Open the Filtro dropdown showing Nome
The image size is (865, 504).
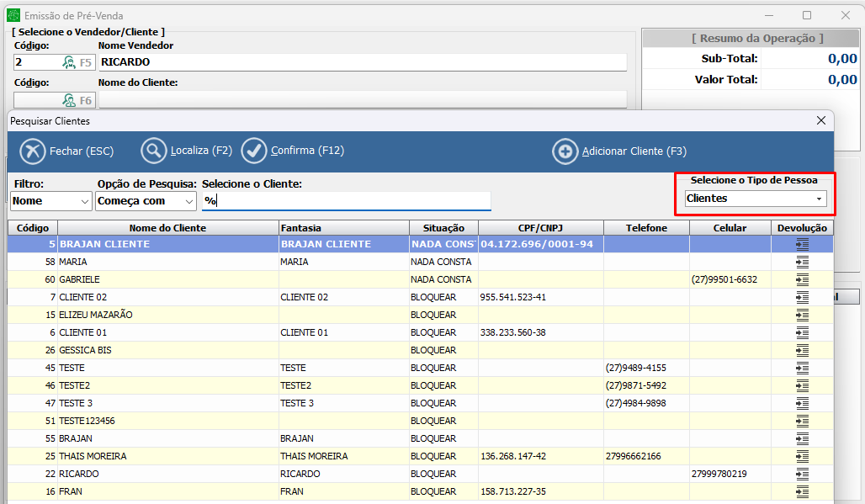(x=51, y=202)
